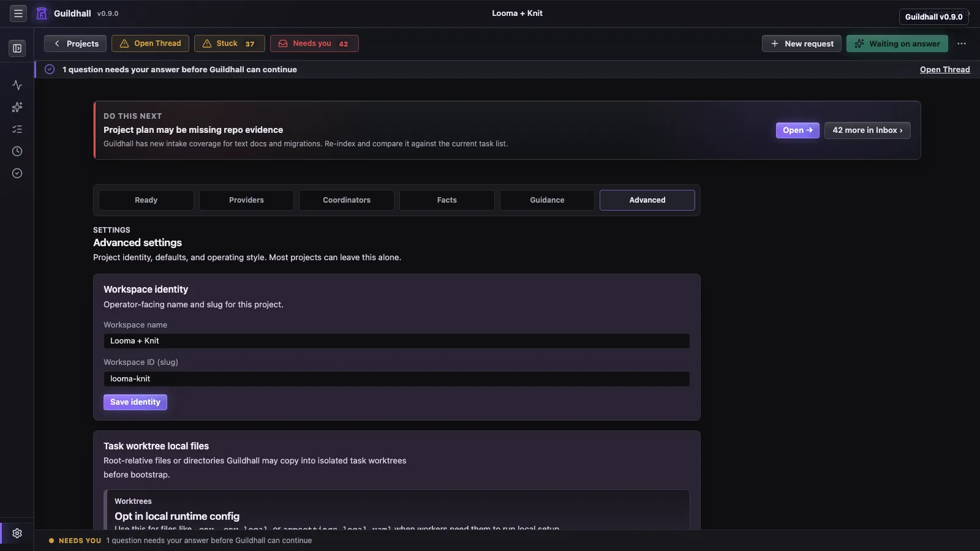Expand 42 more in Inbox

coord(867,130)
